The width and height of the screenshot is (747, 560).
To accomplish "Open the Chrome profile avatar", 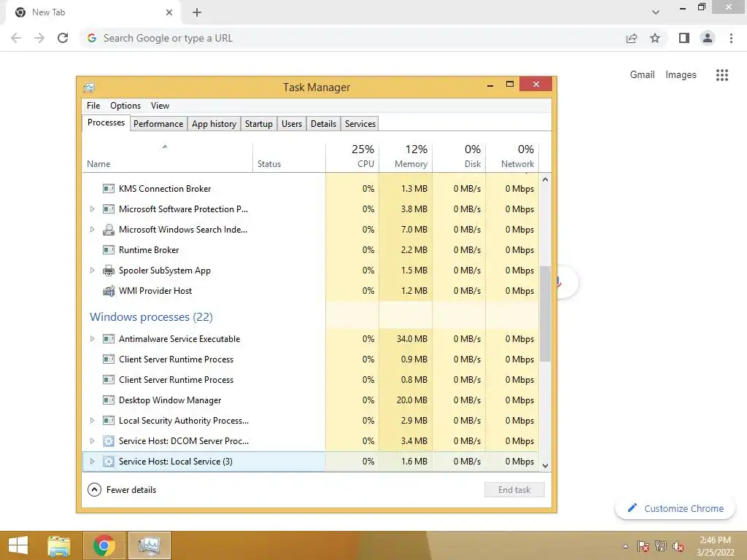I will [708, 38].
